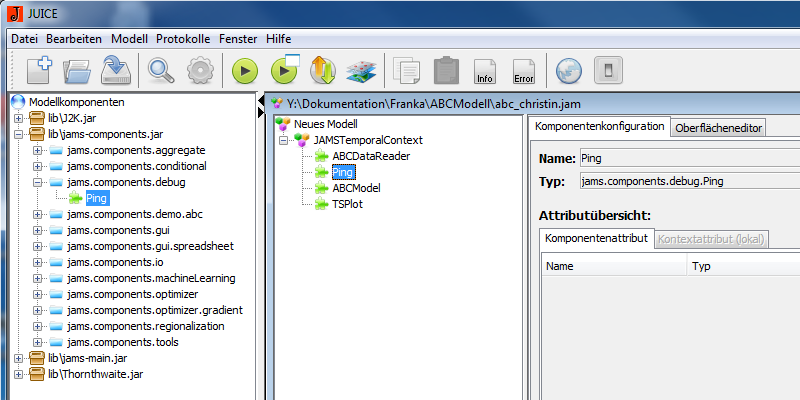Image resolution: width=800 pixels, height=400 pixels.
Task: Click the run-in-window play icon
Action: [285, 70]
